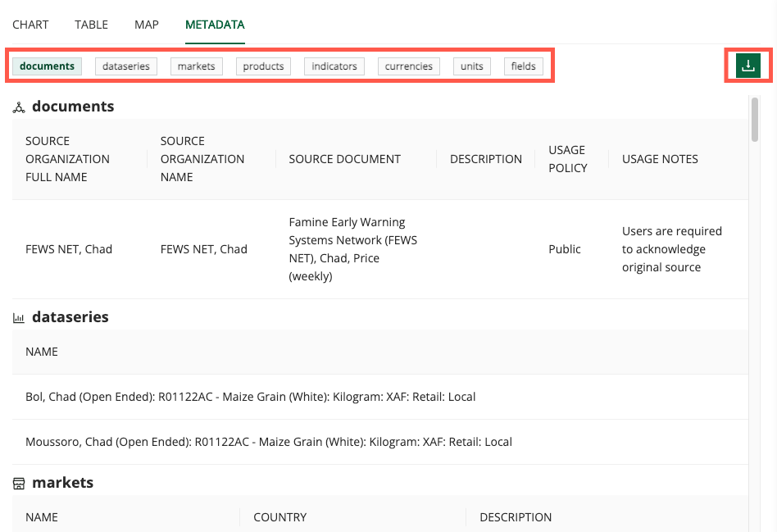Viewport: 777px width, 532px height.
Task: Select the indicators chip
Action: [x=334, y=66]
